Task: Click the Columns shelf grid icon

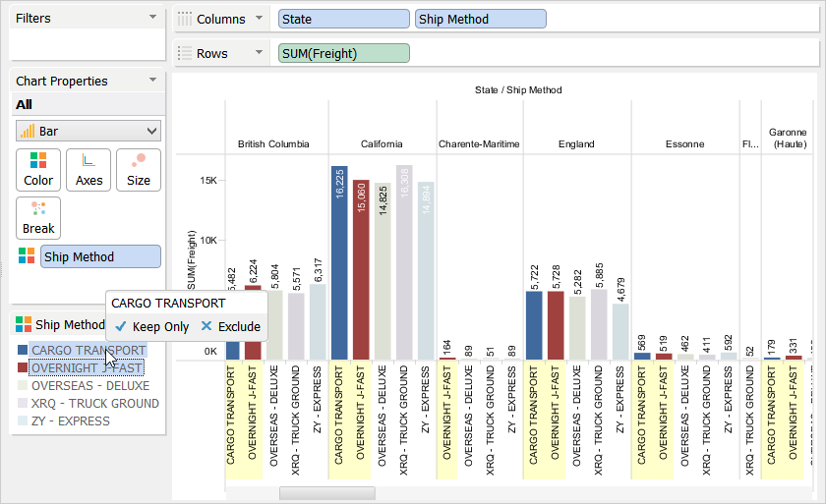Action: pyautogui.click(x=184, y=19)
